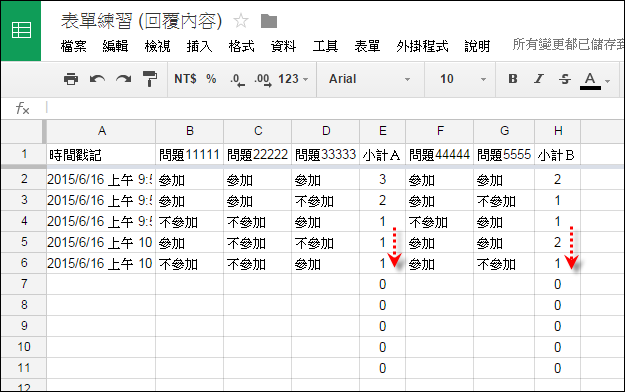Open the 外掛程式 menu
The image size is (625, 392).
423,46
